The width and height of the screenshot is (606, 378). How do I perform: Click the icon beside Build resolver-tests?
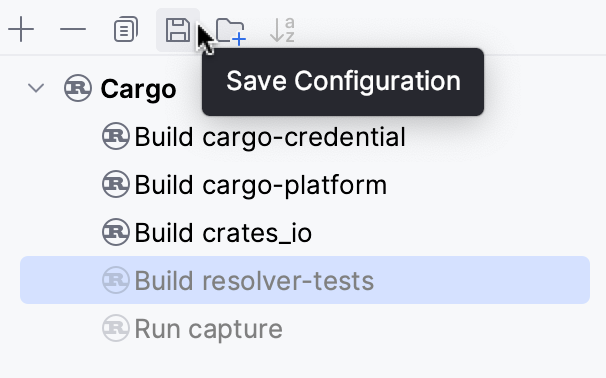(116, 280)
